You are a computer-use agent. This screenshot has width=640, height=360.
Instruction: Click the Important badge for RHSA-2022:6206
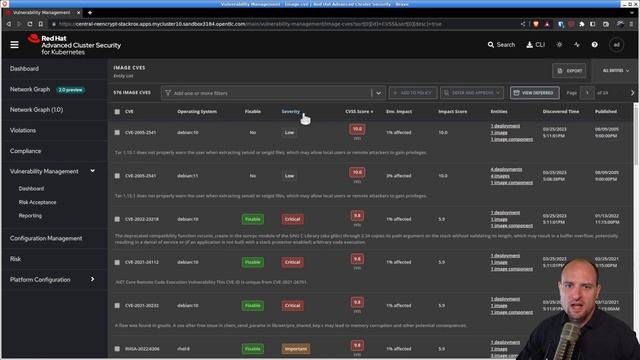pyautogui.click(x=296, y=349)
